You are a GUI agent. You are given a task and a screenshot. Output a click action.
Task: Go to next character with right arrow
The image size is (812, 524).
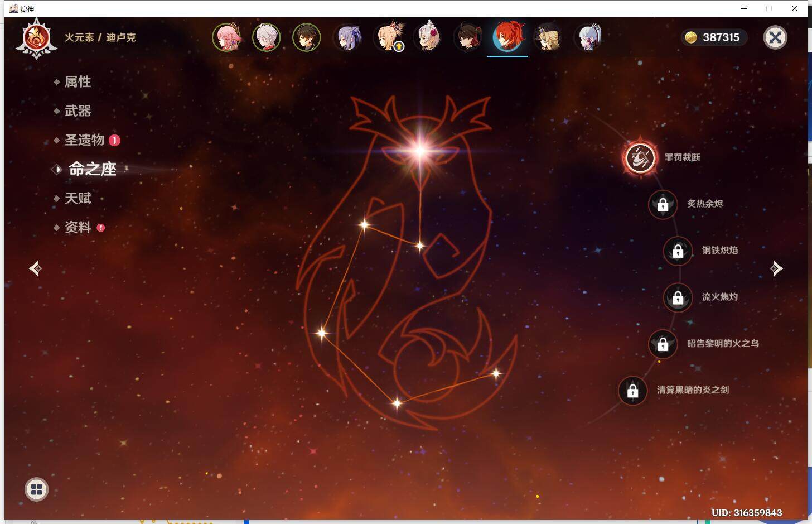coord(776,268)
